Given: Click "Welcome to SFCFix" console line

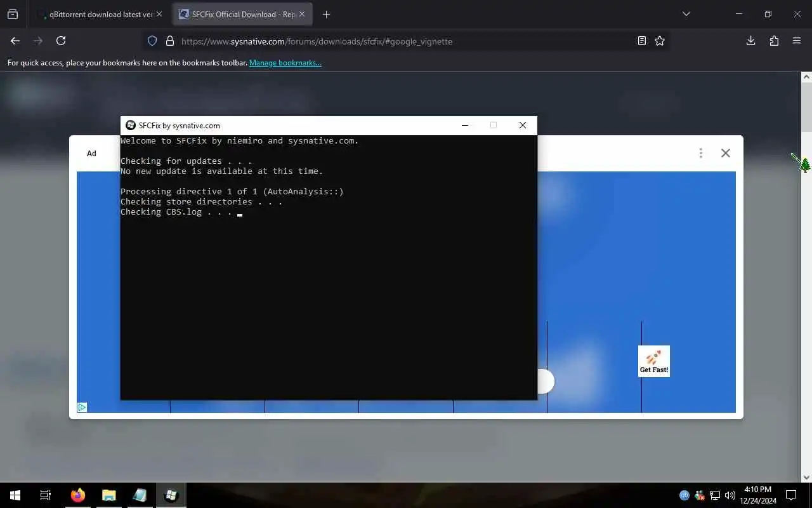Looking at the screenshot, I should pyautogui.click(x=239, y=140).
